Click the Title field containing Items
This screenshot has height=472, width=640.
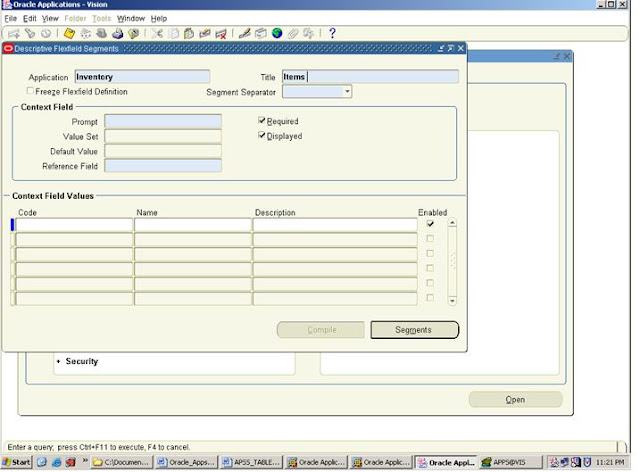tap(370, 77)
